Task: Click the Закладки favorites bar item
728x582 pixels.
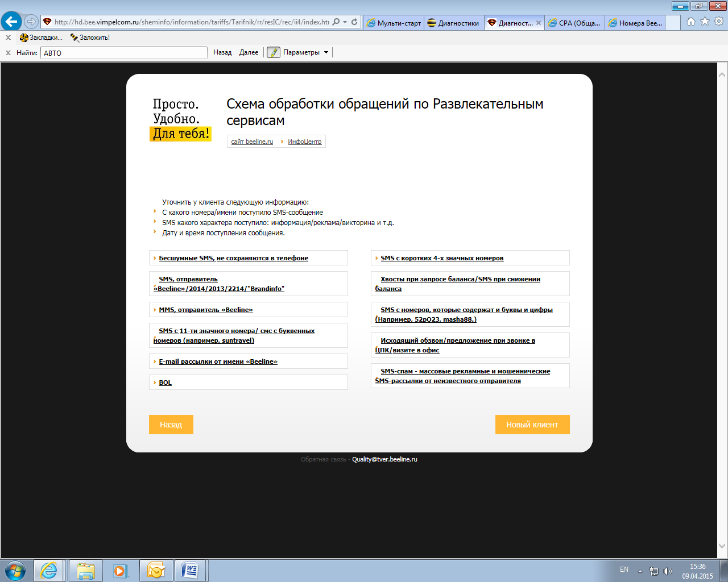Action: tap(41, 38)
